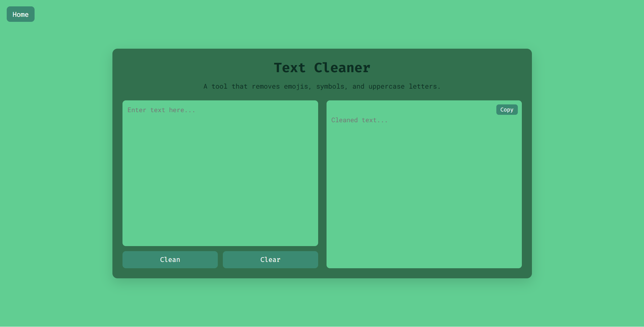Click the word 'symbols' in the description

click(330, 87)
